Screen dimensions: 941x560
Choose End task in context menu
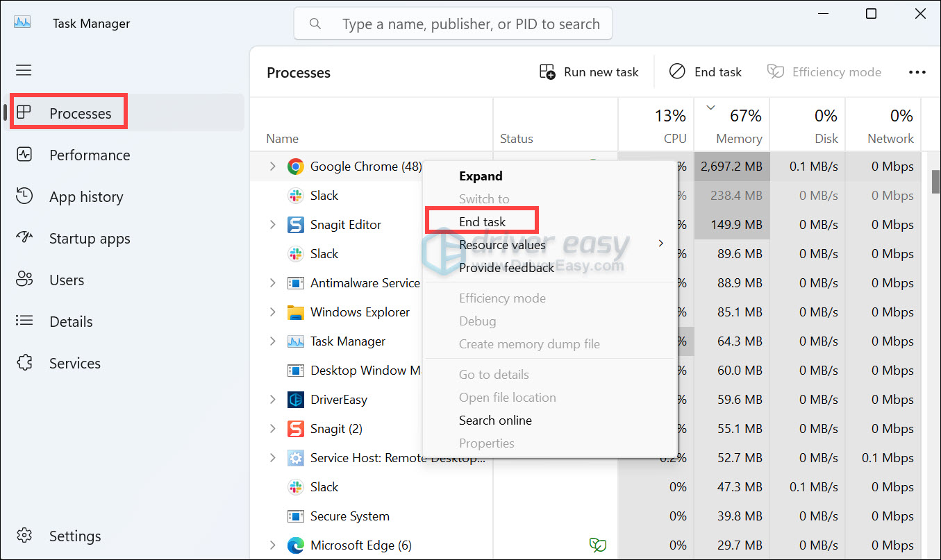pyautogui.click(x=549, y=222)
